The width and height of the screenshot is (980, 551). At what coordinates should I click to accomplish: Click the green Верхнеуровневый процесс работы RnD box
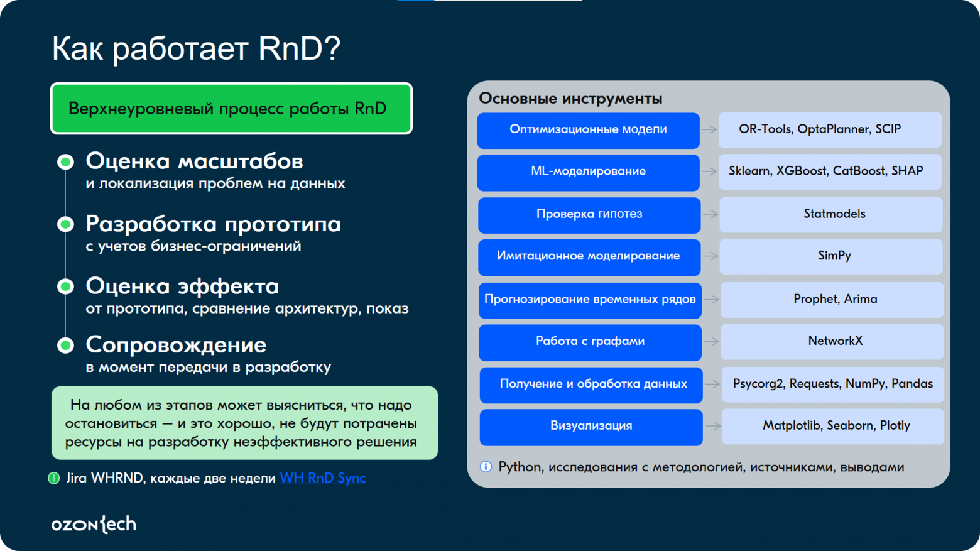231,108
